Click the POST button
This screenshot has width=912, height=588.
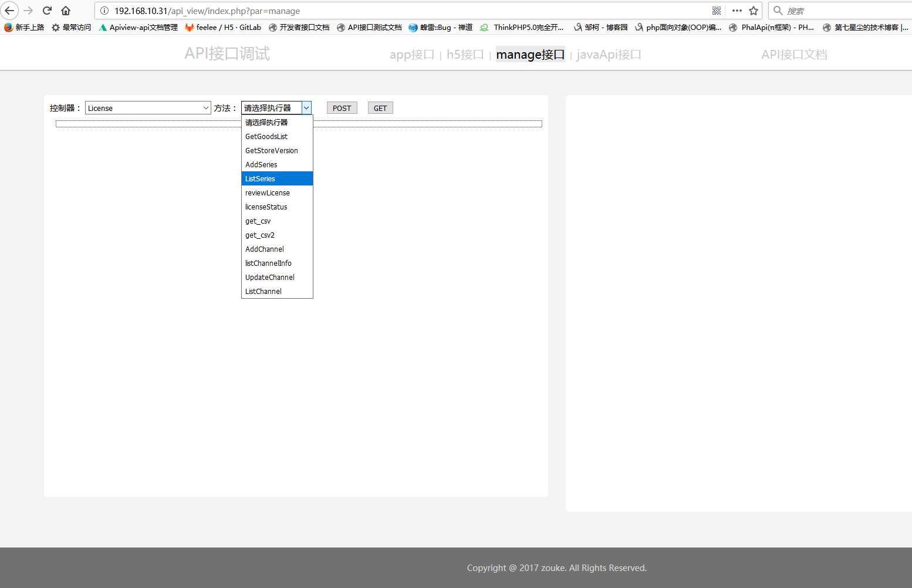click(342, 108)
